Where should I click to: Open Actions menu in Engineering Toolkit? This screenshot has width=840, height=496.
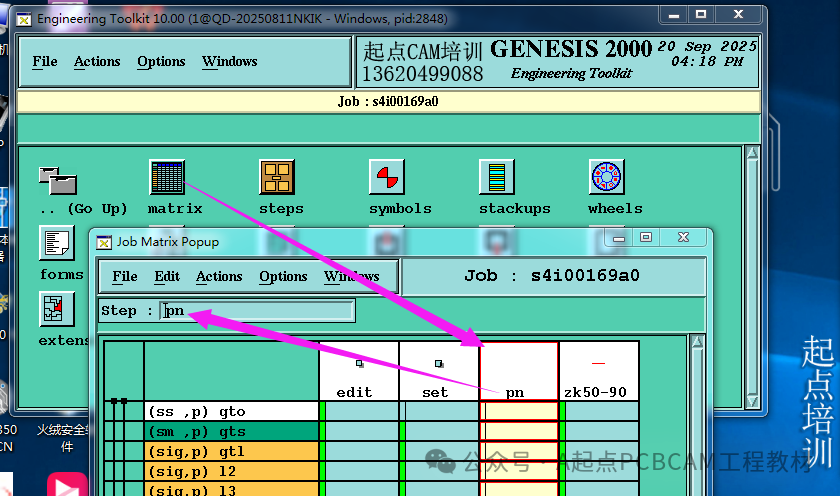point(97,62)
